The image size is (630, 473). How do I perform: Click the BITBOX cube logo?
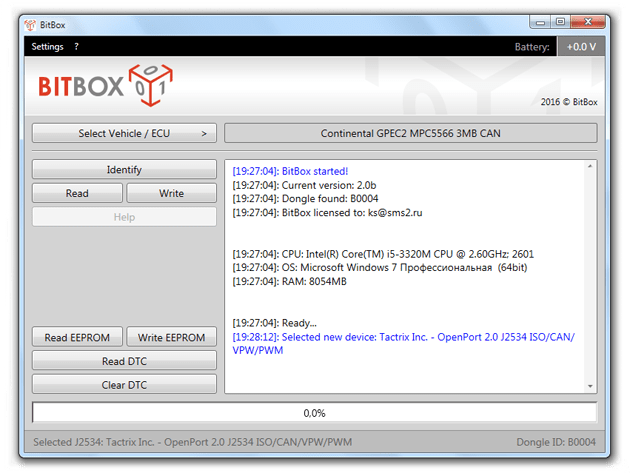[x=151, y=85]
